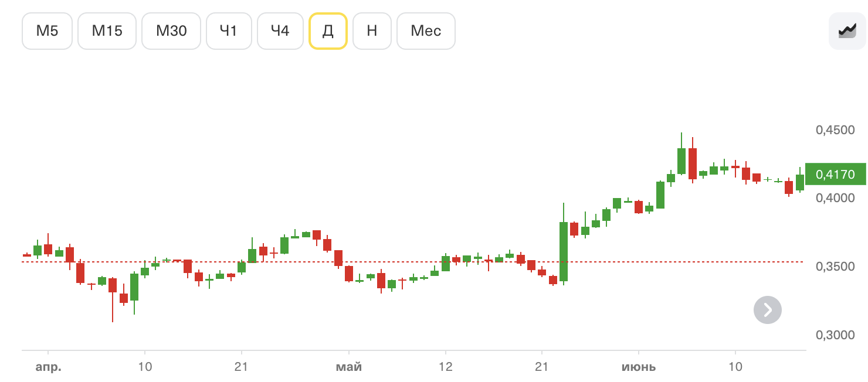Viewport: 868px width, 382px height.
Task: Switch to the Н weekly timeframe
Action: (x=372, y=30)
